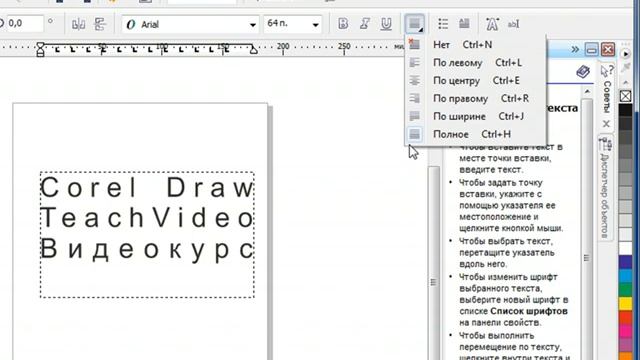Select the red color swatch
Viewport: 640px width, 360px height.
coord(625,317)
